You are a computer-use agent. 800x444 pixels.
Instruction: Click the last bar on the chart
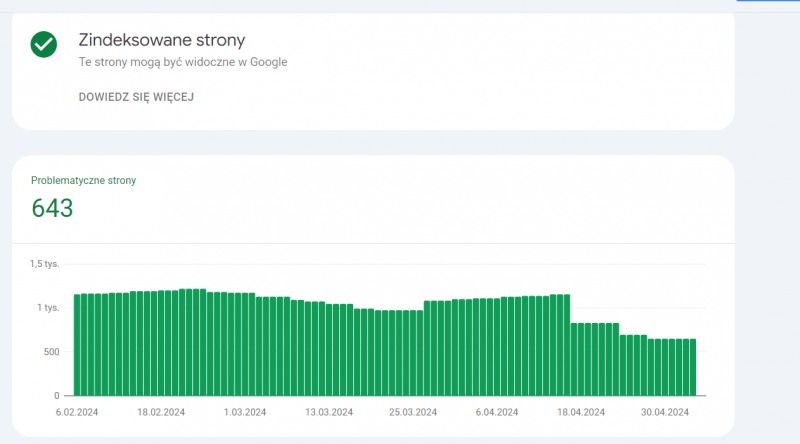(692, 367)
